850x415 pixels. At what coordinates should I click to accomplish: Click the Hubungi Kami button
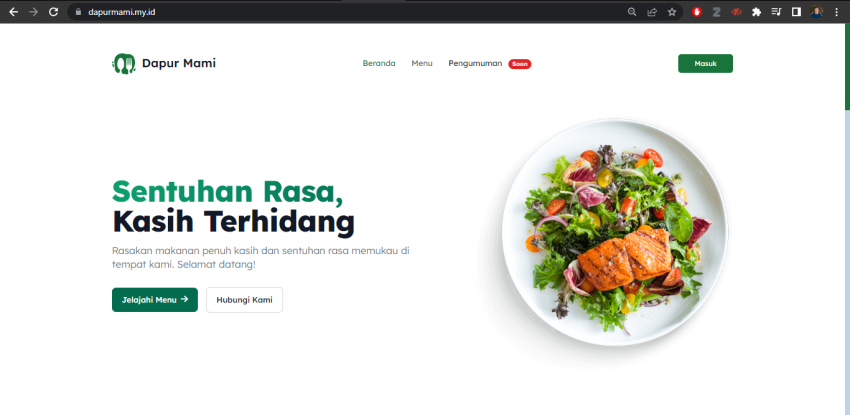coord(244,300)
